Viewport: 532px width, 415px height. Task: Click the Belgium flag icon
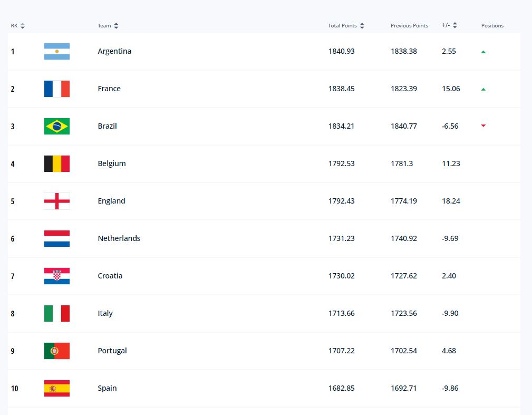[x=57, y=163]
